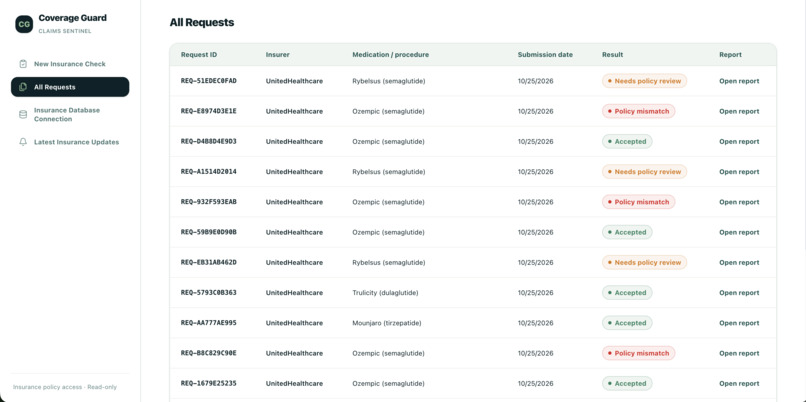Click the New Insurance Check clipboard icon
This screenshot has width=806, height=402.
pyautogui.click(x=23, y=64)
